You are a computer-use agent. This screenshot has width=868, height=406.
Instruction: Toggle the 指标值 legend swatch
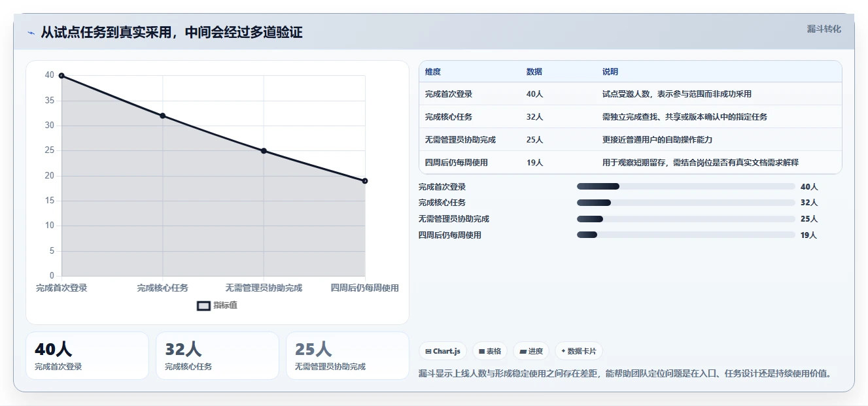203,305
